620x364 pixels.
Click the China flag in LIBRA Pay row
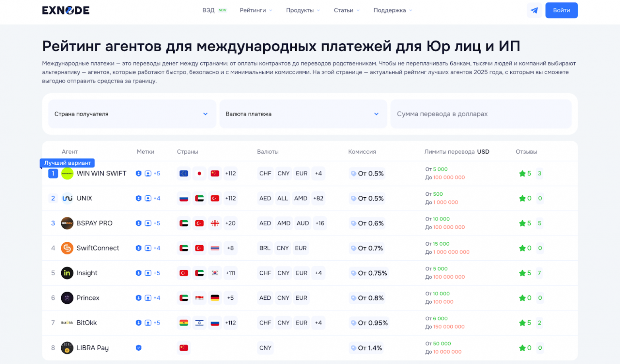184,348
